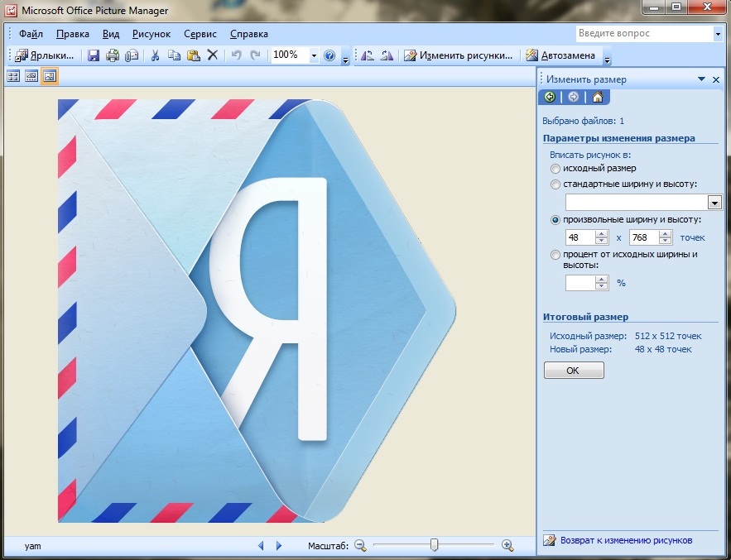Screen dimensions: 731x560
Task: Open the Файл menu
Action: 31,34
